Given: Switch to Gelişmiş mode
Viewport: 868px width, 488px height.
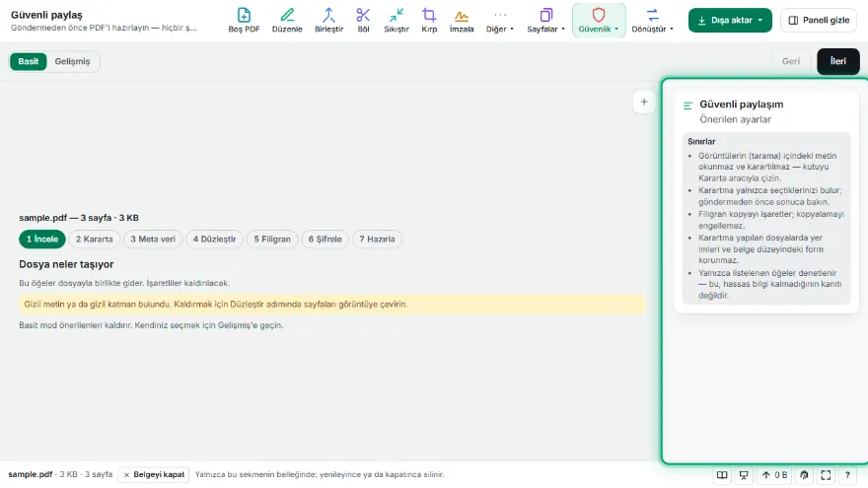Looking at the screenshot, I should 72,61.
